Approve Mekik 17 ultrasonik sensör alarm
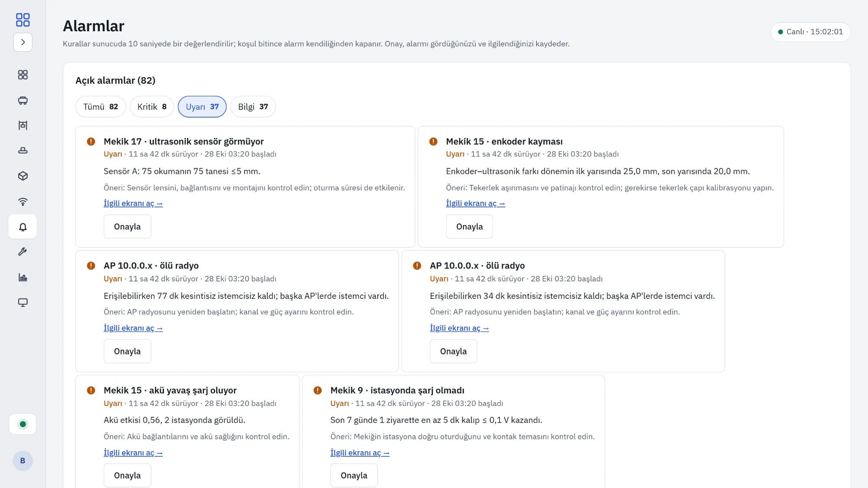The height and width of the screenshot is (488, 868). [x=128, y=226]
